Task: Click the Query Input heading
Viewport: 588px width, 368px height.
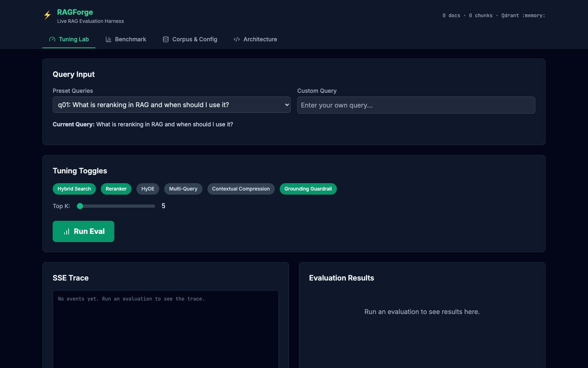Action: click(x=73, y=74)
